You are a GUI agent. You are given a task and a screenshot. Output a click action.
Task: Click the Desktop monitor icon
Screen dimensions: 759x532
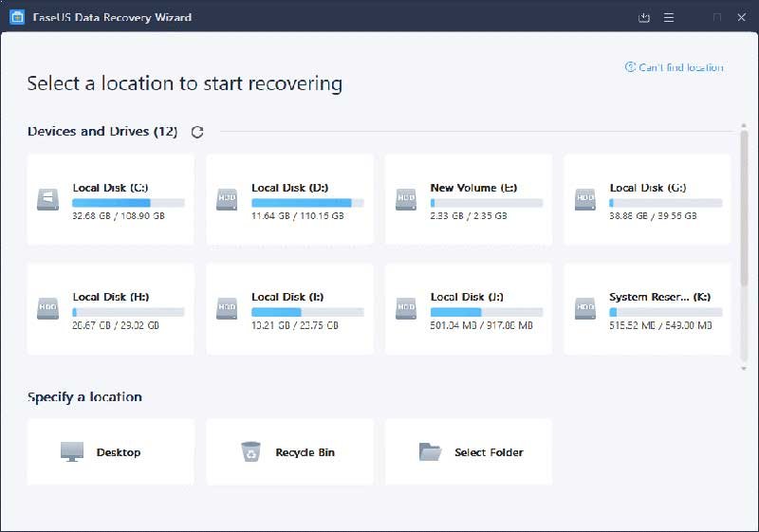tap(72, 451)
